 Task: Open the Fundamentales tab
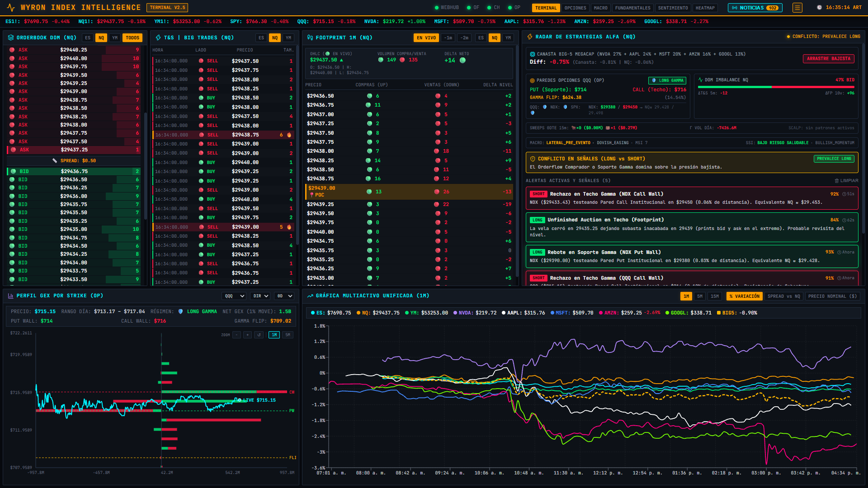tap(633, 8)
